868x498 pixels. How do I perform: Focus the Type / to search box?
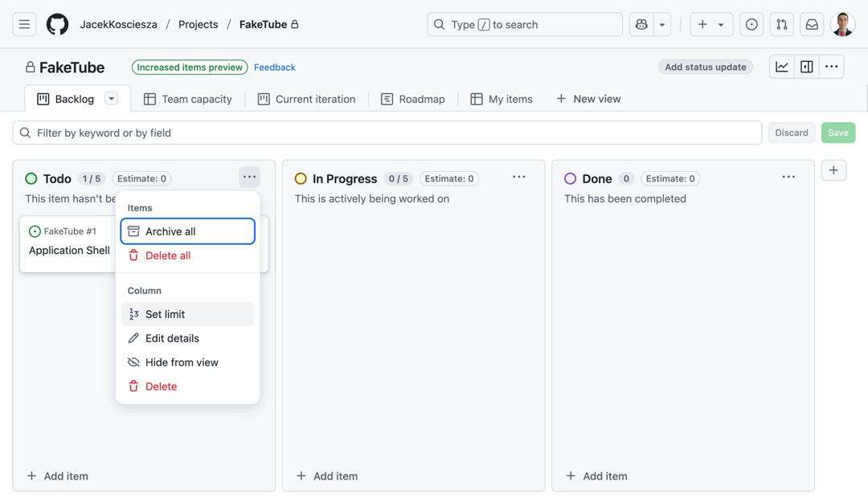point(525,24)
